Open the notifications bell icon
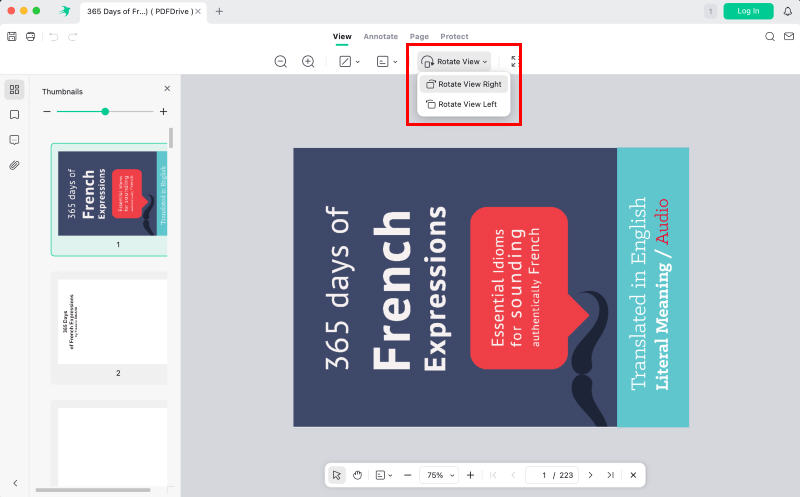Screen dimensions: 800x497 tap(788, 11)
